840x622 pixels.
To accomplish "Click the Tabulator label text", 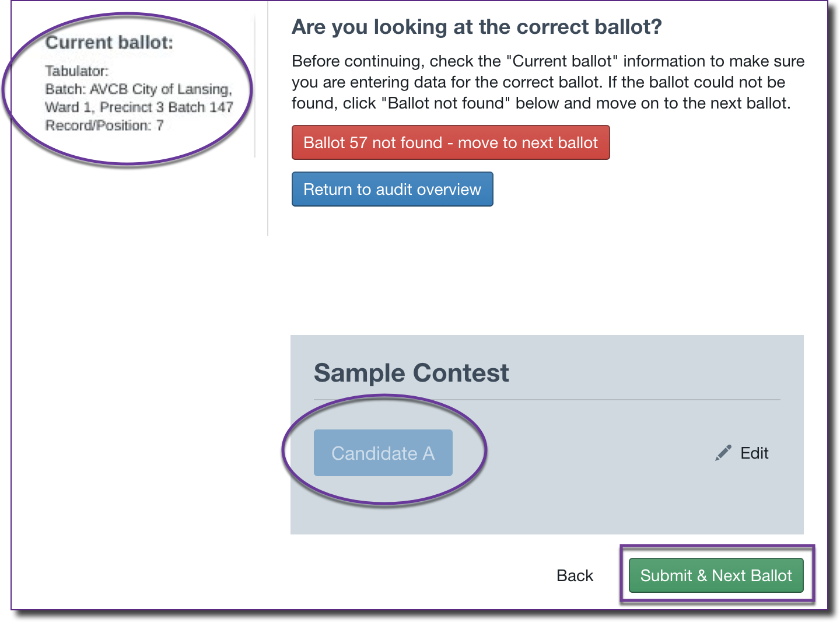I will pos(77,71).
